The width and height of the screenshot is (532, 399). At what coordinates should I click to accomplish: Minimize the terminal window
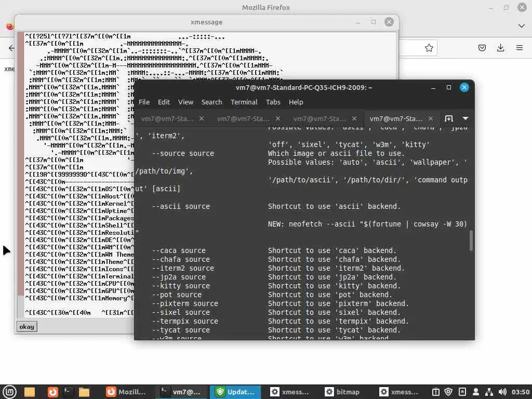(433, 88)
